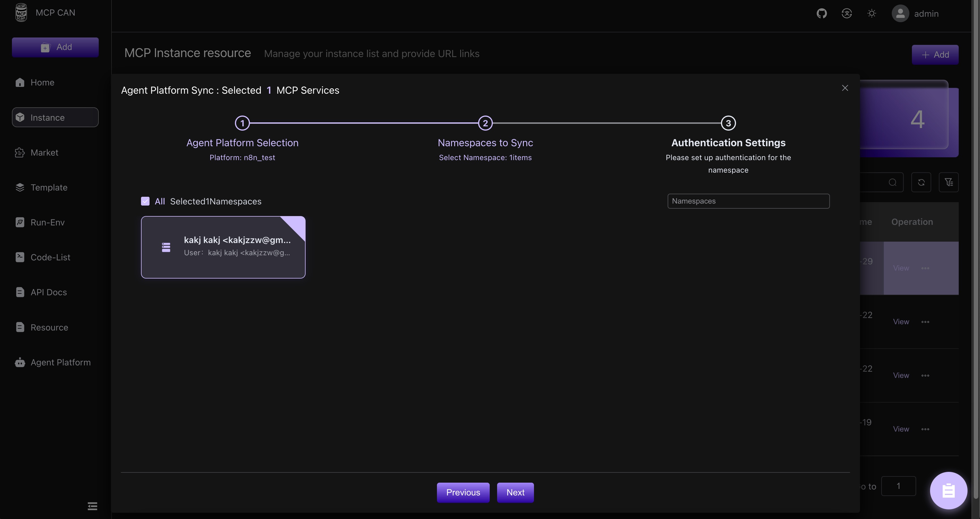The width and height of the screenshot is (980, 519).
Task: Open more options for last row
Action: [925, 429]
